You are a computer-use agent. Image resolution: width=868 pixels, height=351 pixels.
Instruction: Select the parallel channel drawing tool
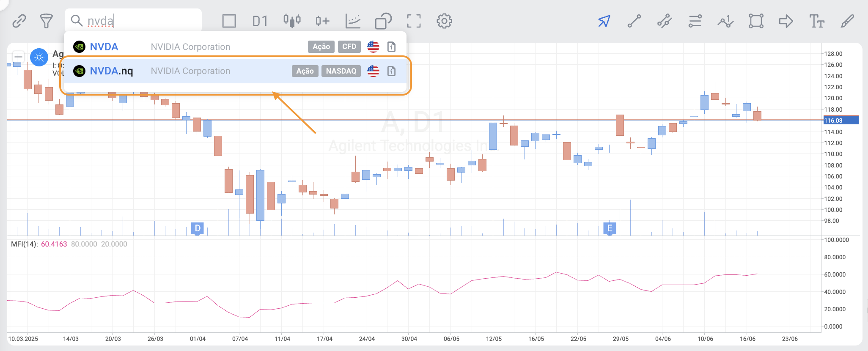click(x=665, y=21)
